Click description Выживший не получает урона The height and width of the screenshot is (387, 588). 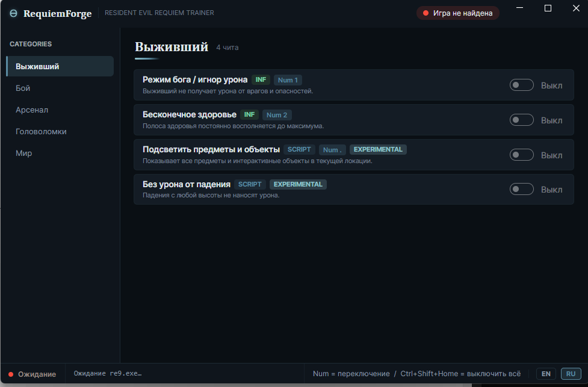[x=227, y=91]
